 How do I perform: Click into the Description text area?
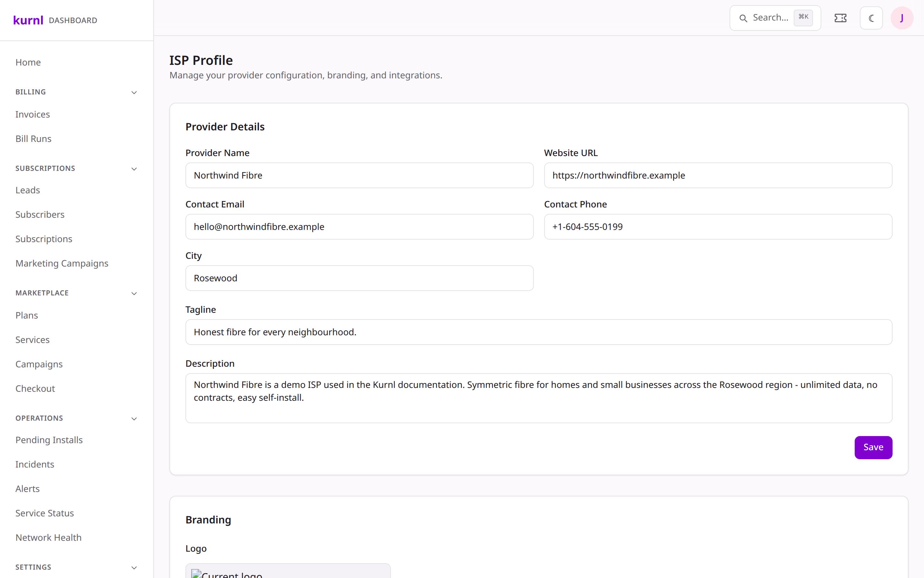pyautogui.click(x=539, y=398)
